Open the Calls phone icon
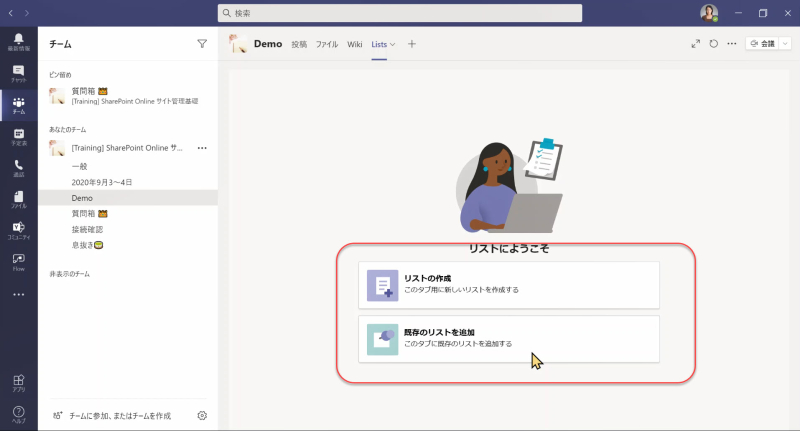Viewport: 800px width, 431px height. pos(18,168)
